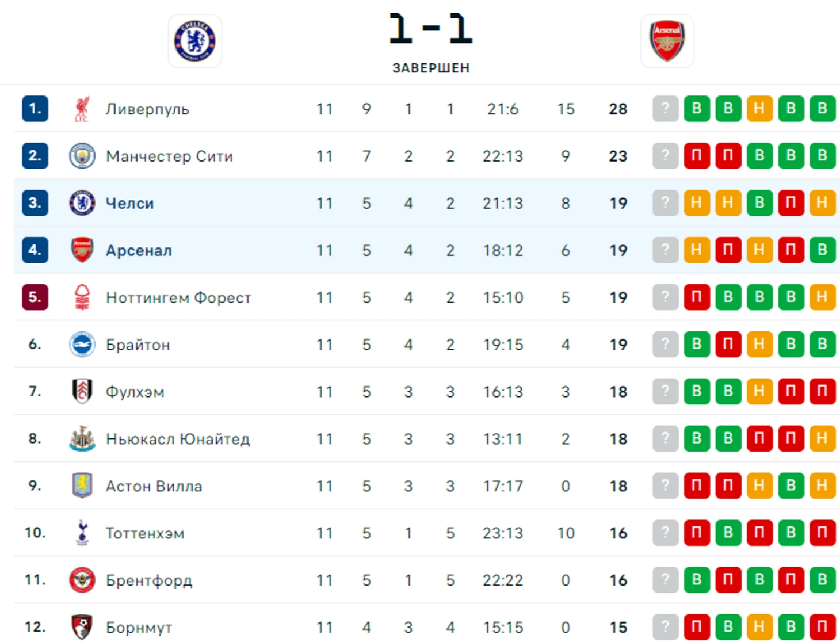This screenshot has height=642, width=840.
Task: Select the Арсенал team name
Action: 139,251
